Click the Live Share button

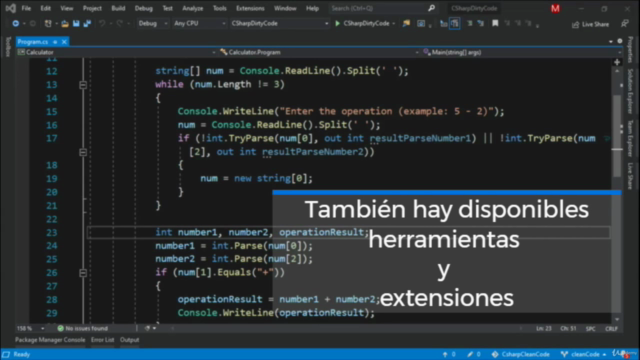[x=591, y=24]
